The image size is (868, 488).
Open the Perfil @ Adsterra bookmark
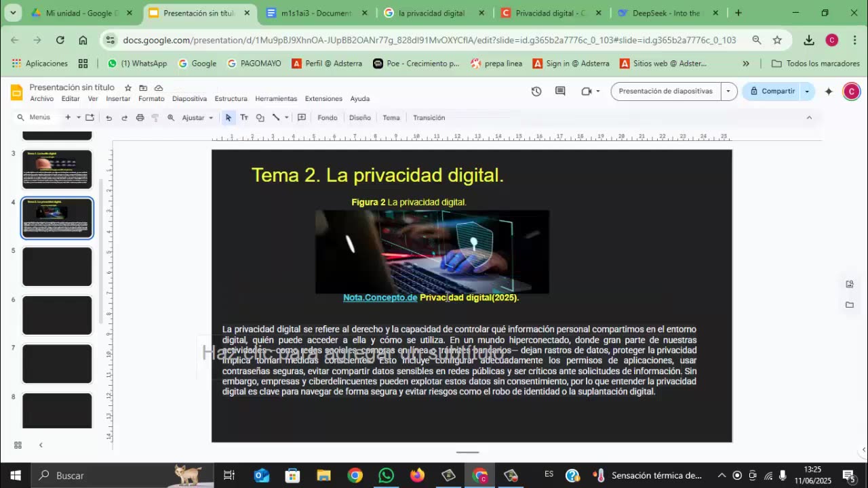(327, 63)
